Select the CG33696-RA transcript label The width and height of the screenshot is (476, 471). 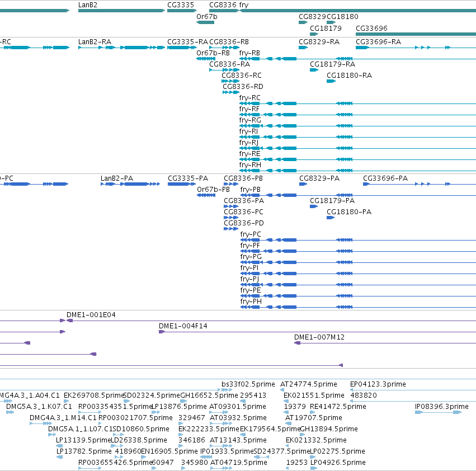click(378, 42)
